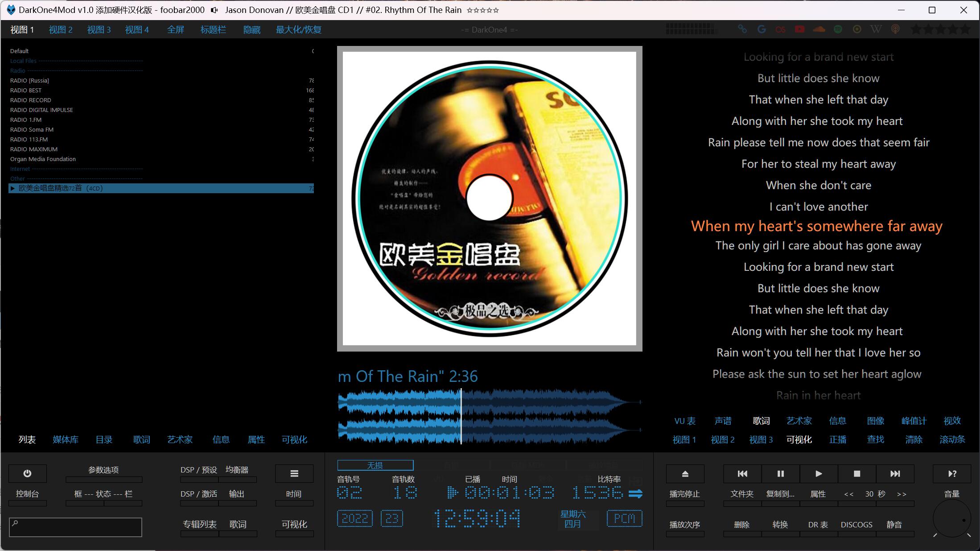Adjust the 音量 volume knob
This screenshot has height=551, width=980.
pos(952,519)
